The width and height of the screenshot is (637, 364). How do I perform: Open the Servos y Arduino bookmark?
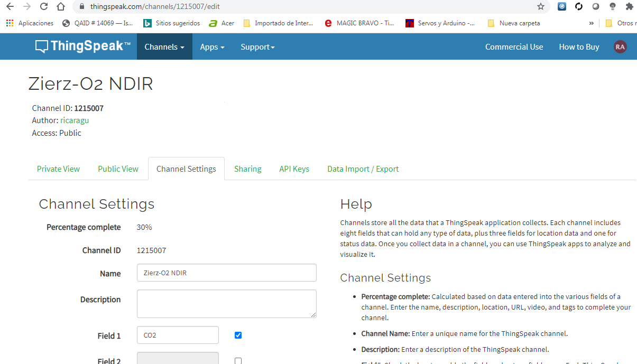(440, 23)
